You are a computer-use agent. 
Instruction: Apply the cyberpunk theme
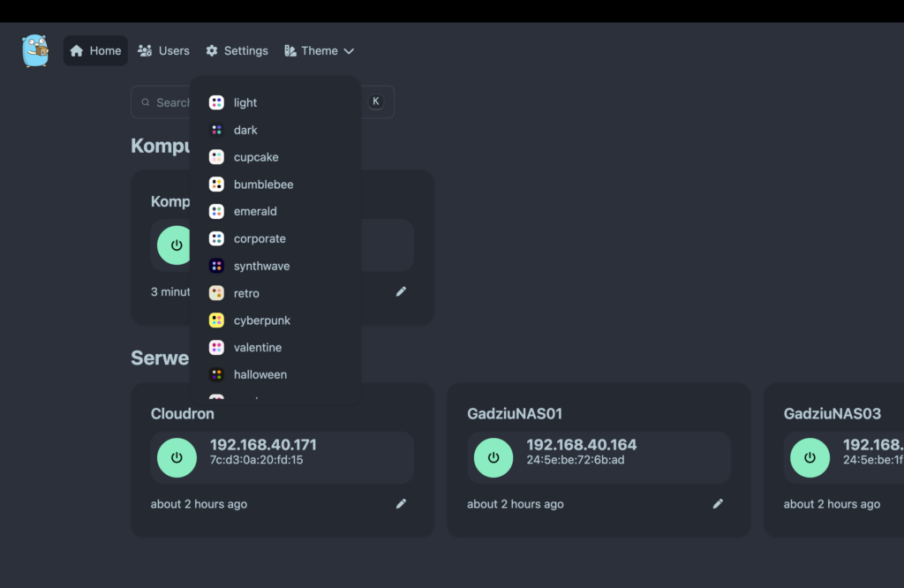[261, 320]
